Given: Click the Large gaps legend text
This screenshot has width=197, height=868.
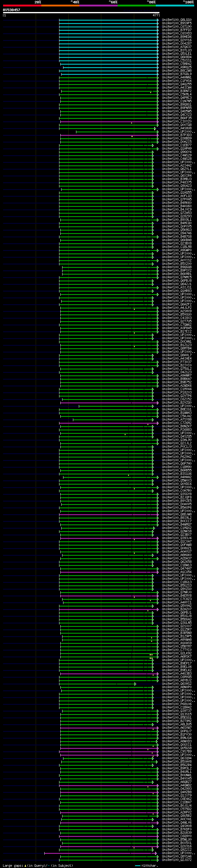Looking at the screenshot, I should tap(38, 866).
